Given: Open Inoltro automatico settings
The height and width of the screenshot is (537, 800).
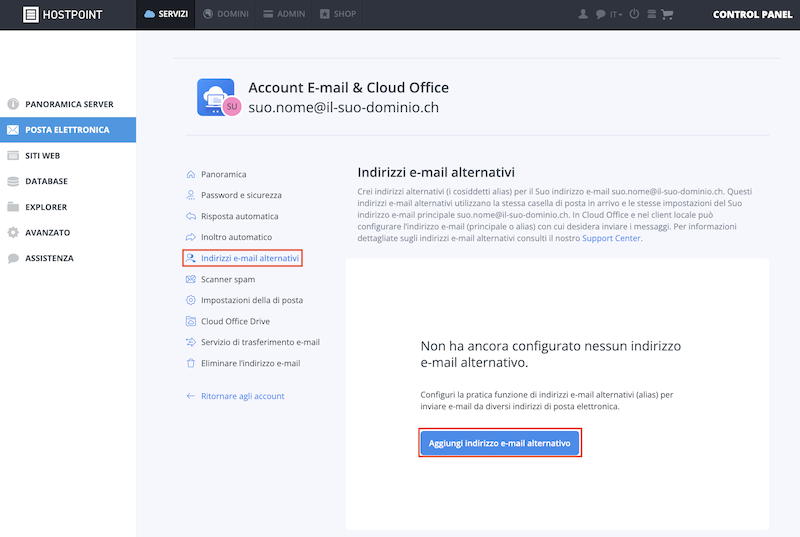Looking at the screenshot, I should (236, 237).
